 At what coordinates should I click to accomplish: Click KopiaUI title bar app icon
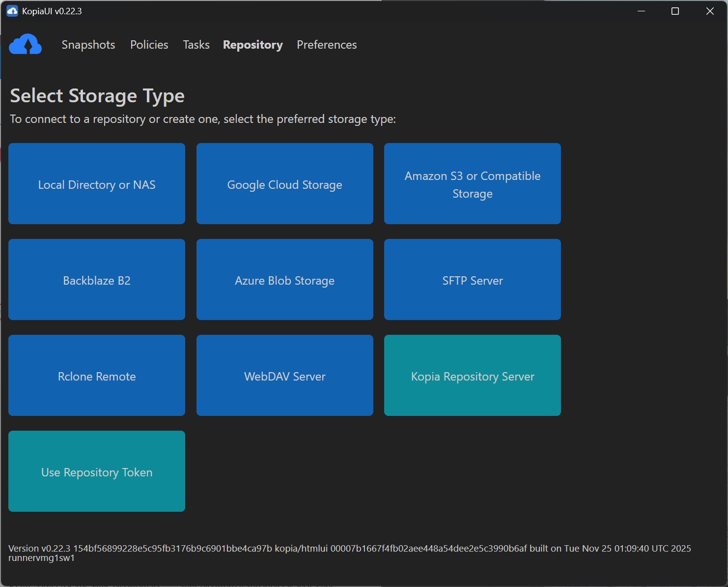tap(12, 11)
